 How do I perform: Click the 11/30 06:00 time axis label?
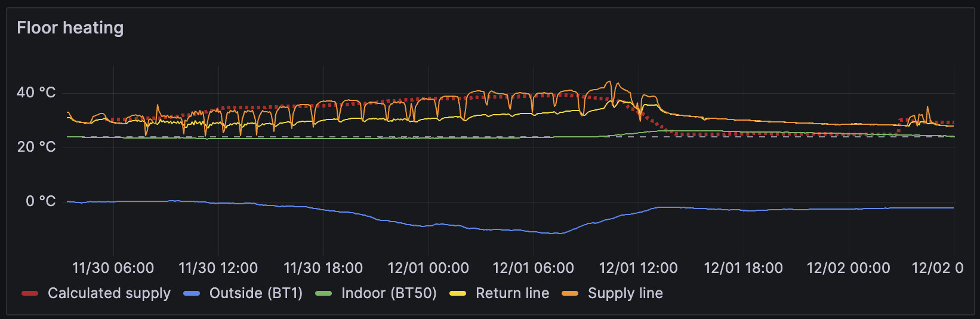click(113, 268)
